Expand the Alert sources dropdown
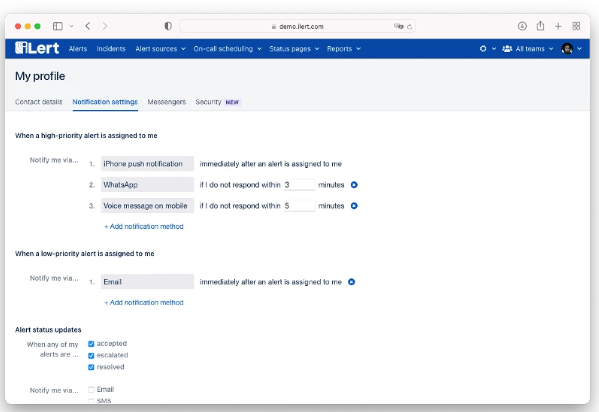Viewport: 599px width, 412px height. tap(160, 49)
